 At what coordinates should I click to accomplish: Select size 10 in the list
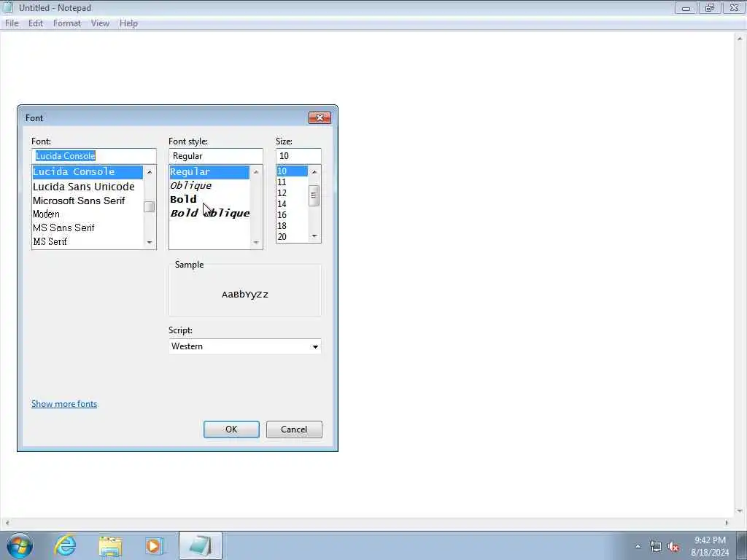(293, 171)
